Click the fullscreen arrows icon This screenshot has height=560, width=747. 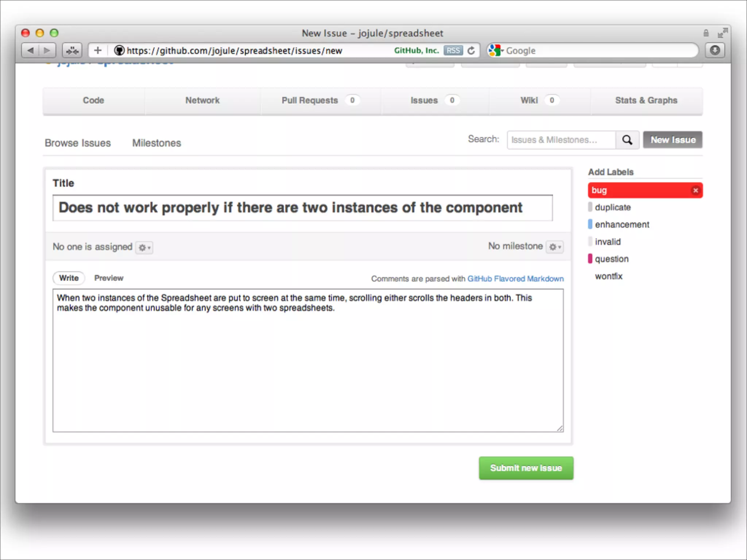pos(722,33)
